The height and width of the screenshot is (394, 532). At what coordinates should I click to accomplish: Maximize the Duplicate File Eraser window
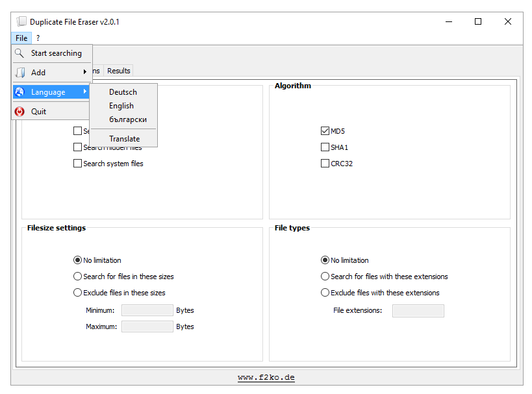pos(478,21)
